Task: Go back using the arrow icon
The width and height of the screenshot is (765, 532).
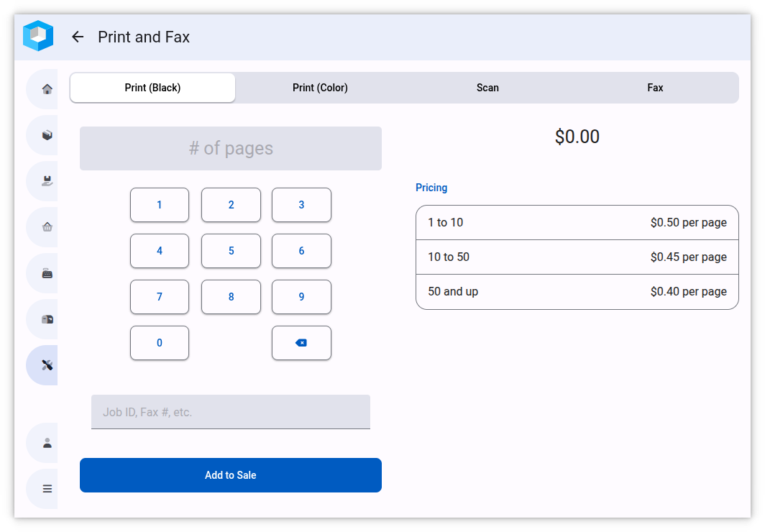Action: coord(78,37)
